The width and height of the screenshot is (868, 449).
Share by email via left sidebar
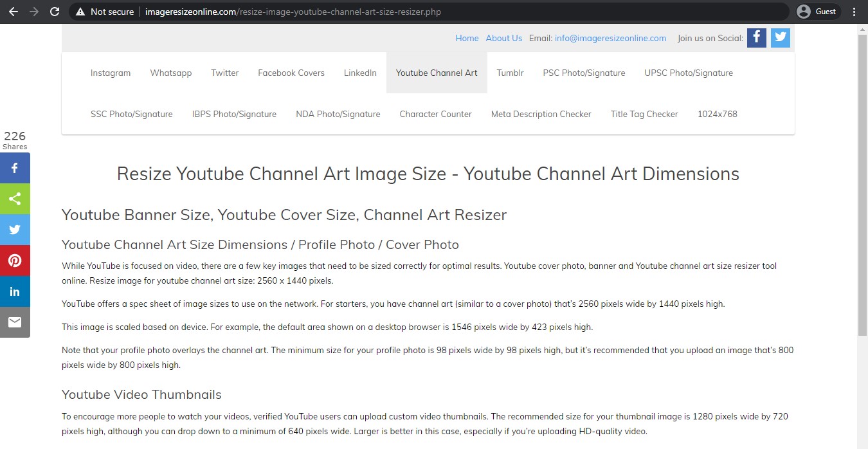(15, 322)
